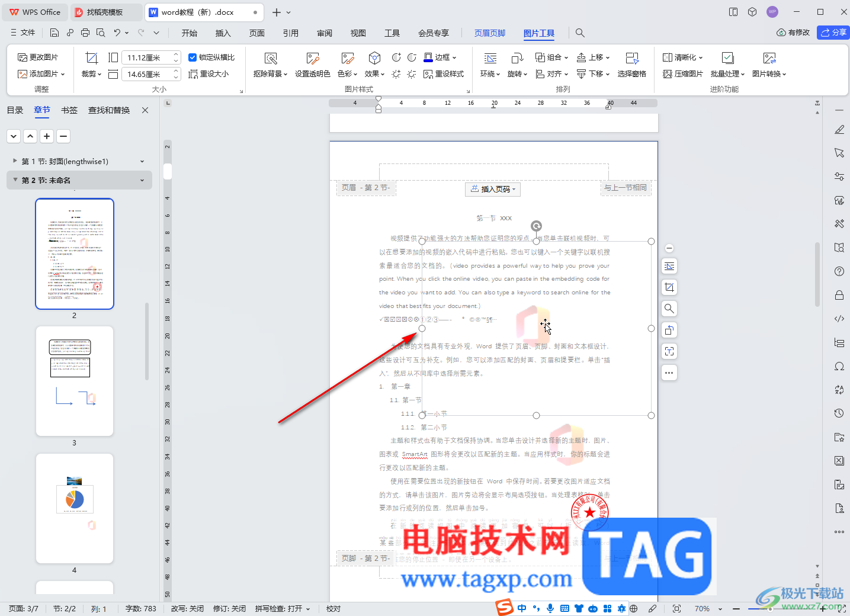The width and height of the screenshot is (850, 616).
Task: Open the picture Border (边框) dropdown
Action: [441, 57]
